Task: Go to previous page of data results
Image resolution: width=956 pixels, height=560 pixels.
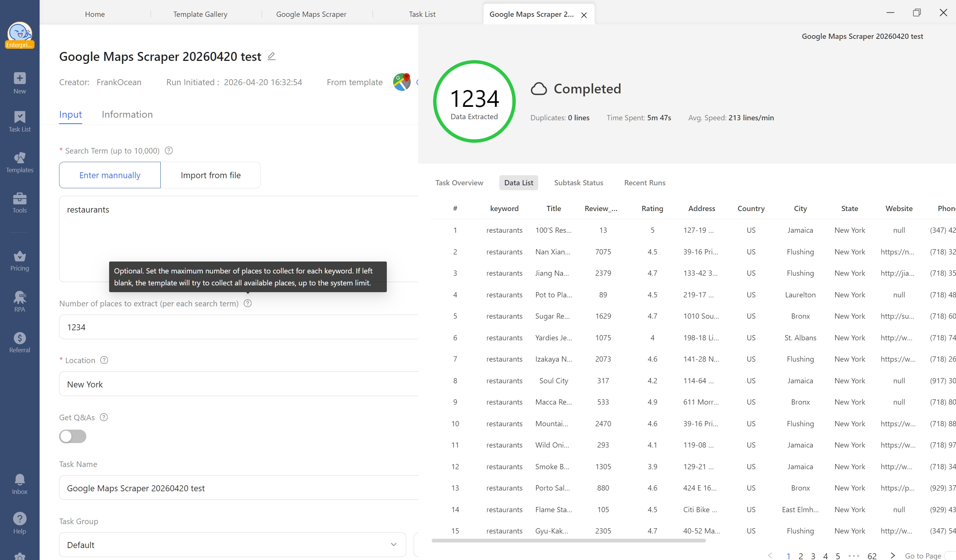Action: coord(770,556)
